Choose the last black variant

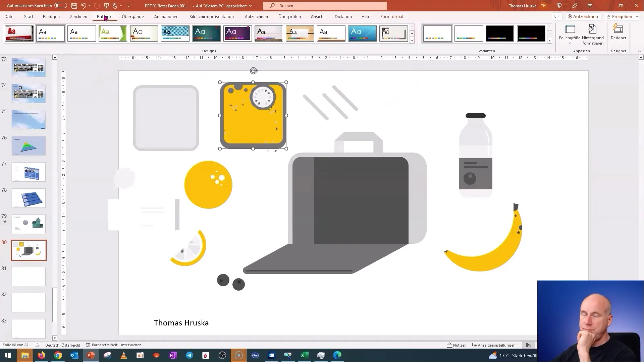531,34
